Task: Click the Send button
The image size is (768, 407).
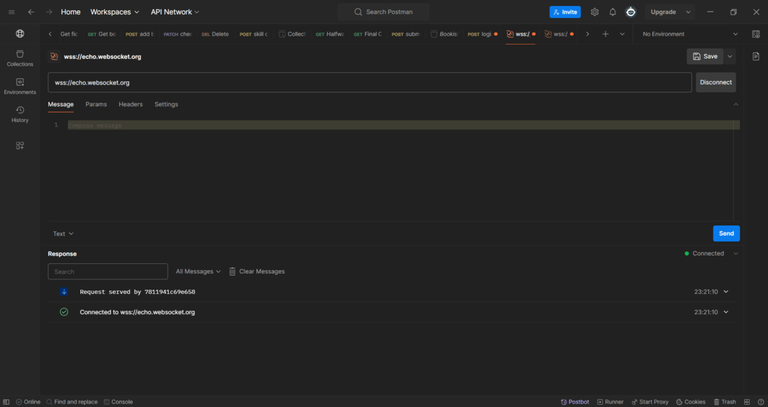Action: [726, 234]
